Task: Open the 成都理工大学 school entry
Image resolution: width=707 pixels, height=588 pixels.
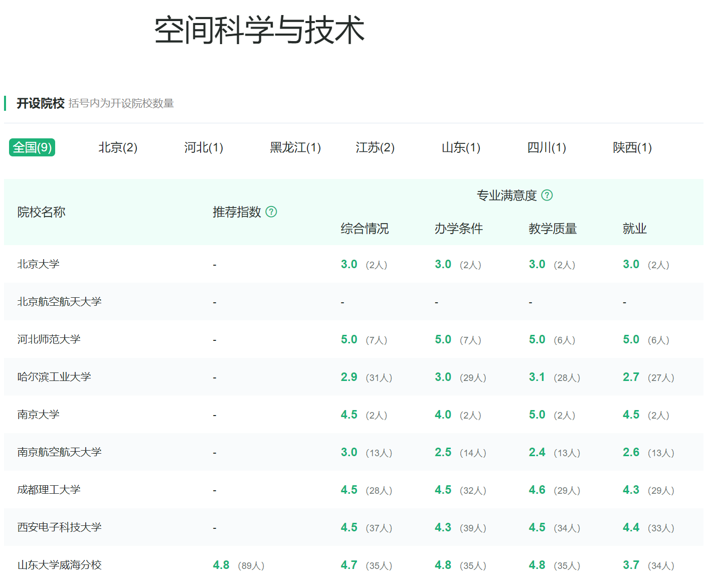Action: click(48, 489)
